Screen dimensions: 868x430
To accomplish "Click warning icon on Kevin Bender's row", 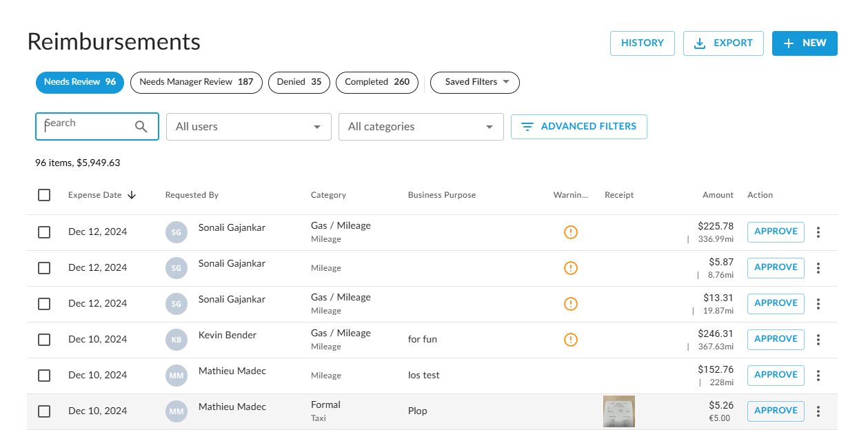I will pyautogui.click(x=570, y=340).
